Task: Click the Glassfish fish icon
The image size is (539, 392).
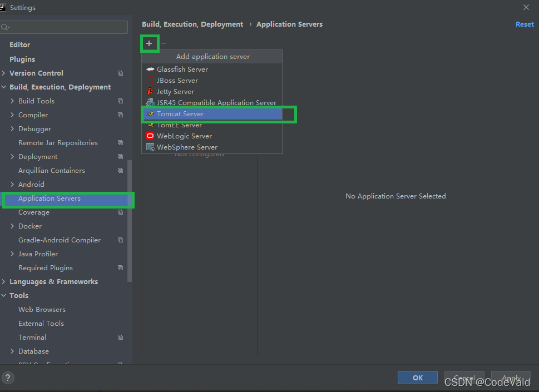Action: 150,69
